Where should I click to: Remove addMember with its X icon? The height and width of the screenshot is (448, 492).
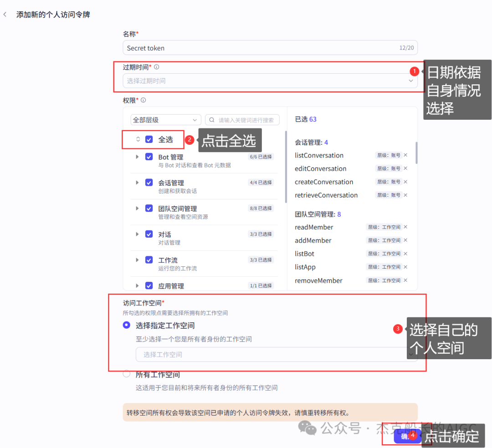pyautogui.click(x=405, y=240)
